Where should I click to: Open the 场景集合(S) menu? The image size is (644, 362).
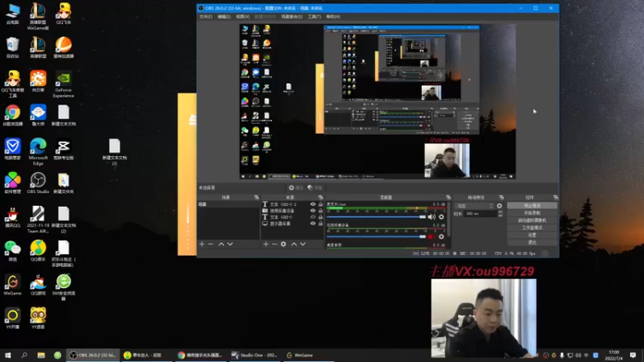[292, 17]
